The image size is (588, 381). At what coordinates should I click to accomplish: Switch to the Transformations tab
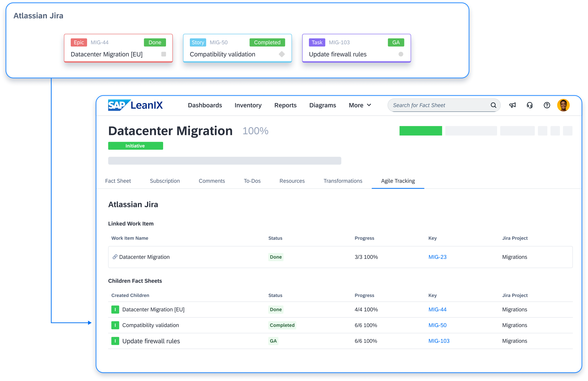coord(343,181)
